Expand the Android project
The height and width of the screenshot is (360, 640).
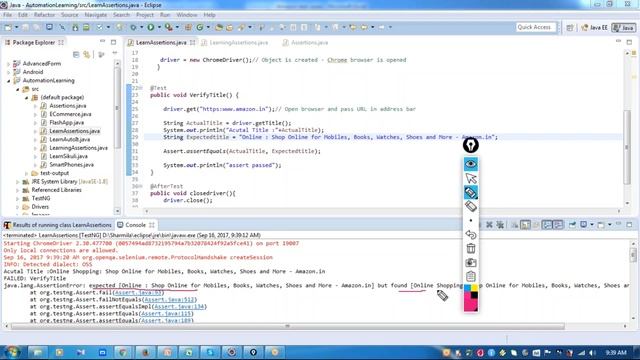click(x=9, y=72)
